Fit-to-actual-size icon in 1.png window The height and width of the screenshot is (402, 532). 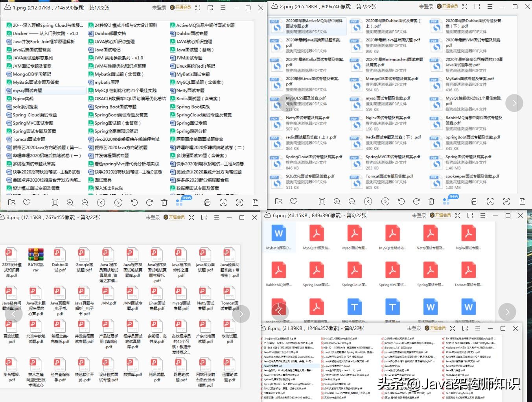point(55,203)
